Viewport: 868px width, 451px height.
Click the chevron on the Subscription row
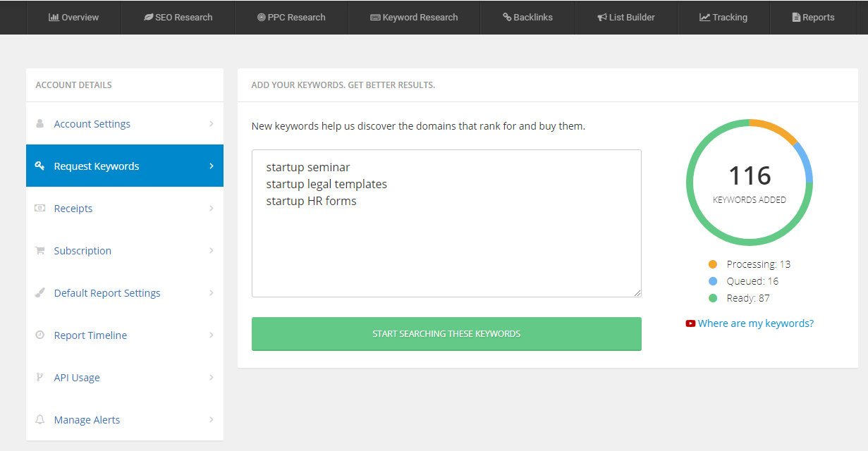(212, 250)
